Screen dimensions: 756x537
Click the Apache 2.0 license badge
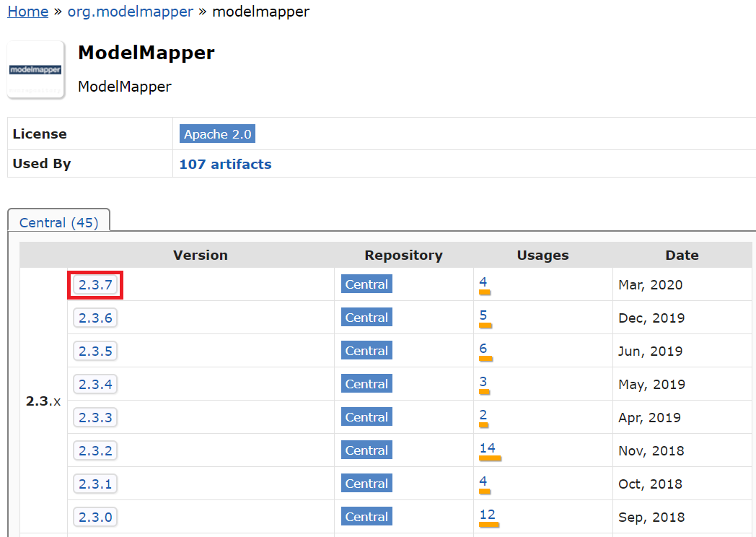pyautogui.click(x=217, y=134)
